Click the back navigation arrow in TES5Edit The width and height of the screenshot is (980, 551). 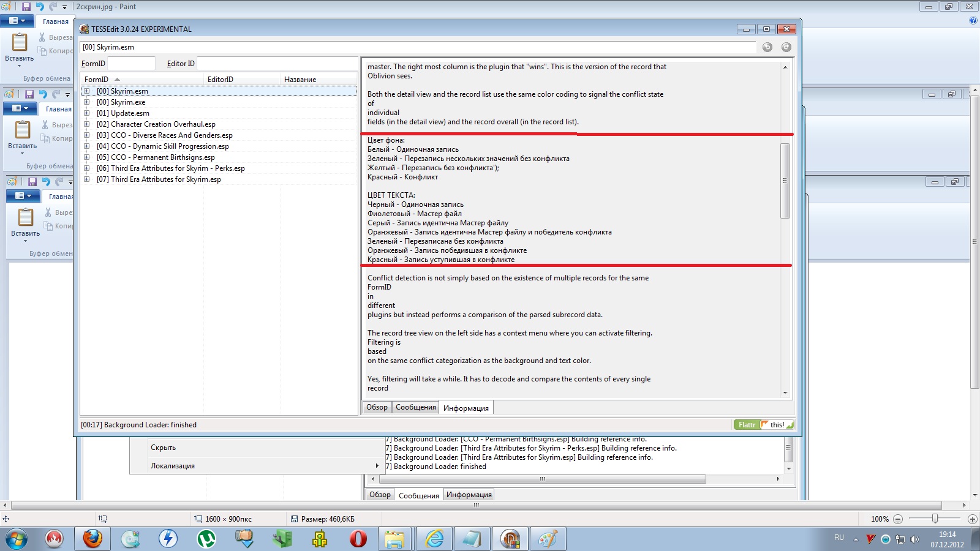coord(767,47)
